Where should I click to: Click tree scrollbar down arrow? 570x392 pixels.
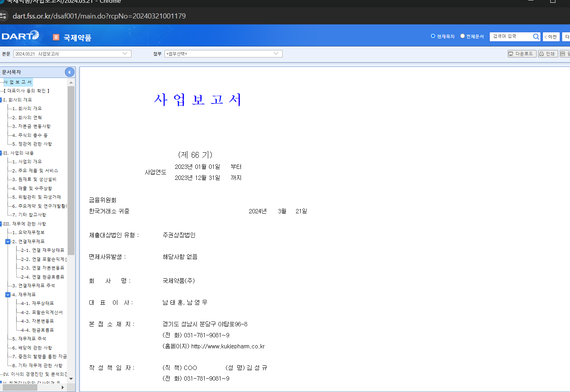[x=71, y=379]
